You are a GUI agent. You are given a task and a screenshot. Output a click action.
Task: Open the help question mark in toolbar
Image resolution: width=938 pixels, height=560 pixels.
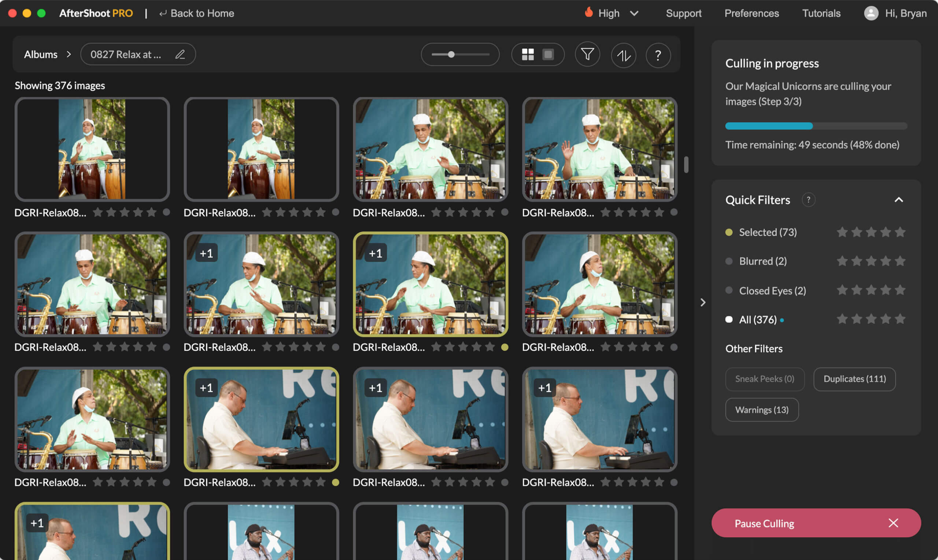658,55
